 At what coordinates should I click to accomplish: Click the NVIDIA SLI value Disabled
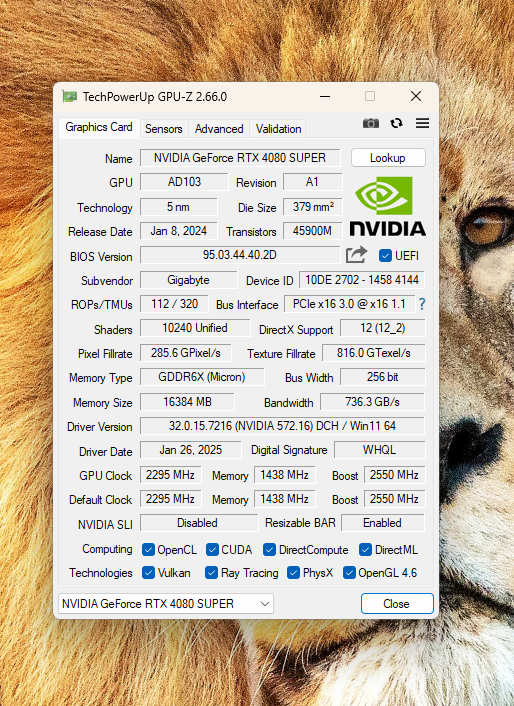click(199, 523)
